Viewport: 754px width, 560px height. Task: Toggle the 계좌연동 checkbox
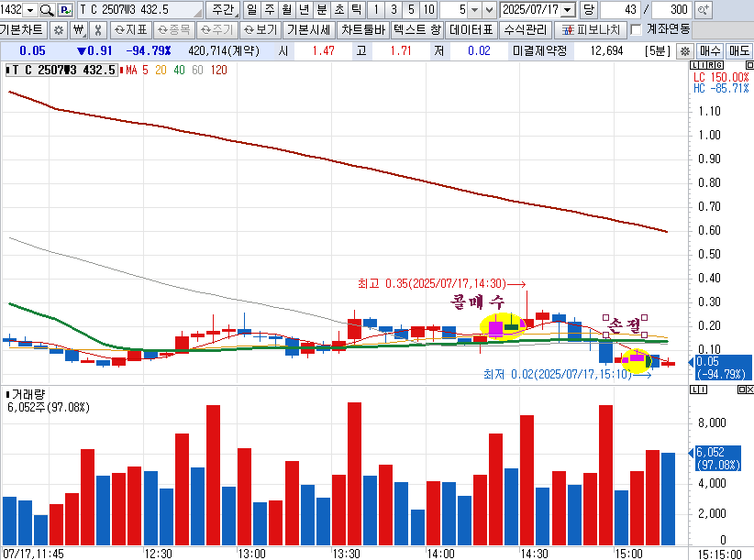[x=636, y=30]
